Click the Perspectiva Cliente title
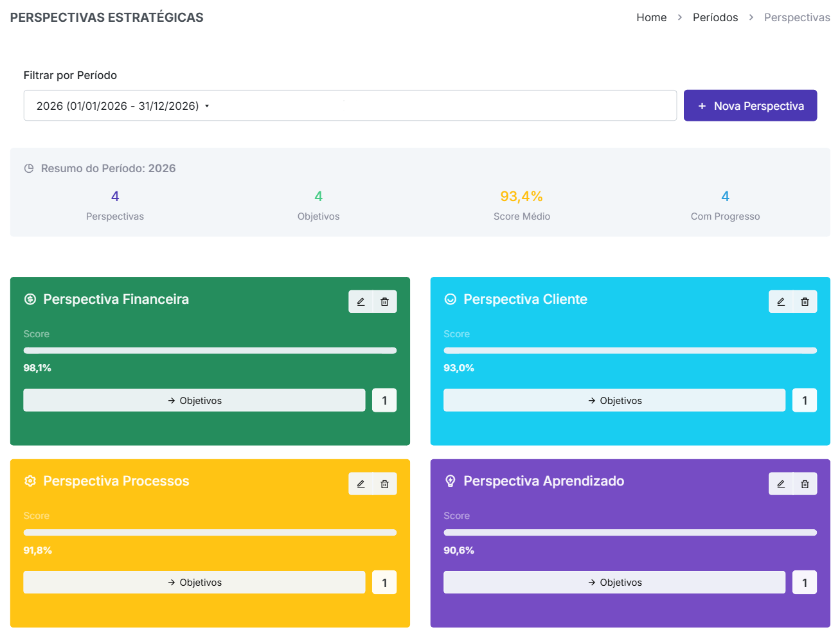 [x=526, y=299]
